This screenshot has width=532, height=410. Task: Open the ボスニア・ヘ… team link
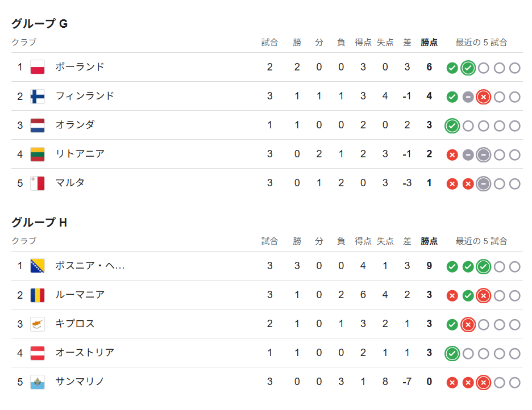90,266
